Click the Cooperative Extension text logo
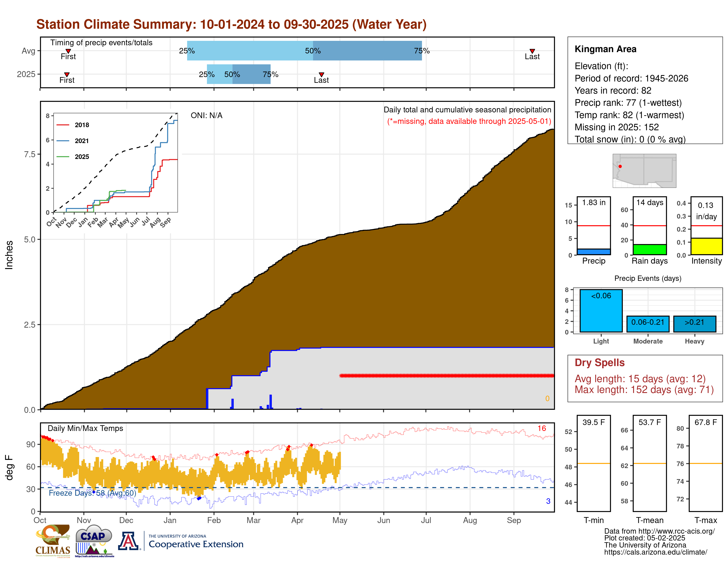The image size is (728, 563). click(x=196, y=541)
